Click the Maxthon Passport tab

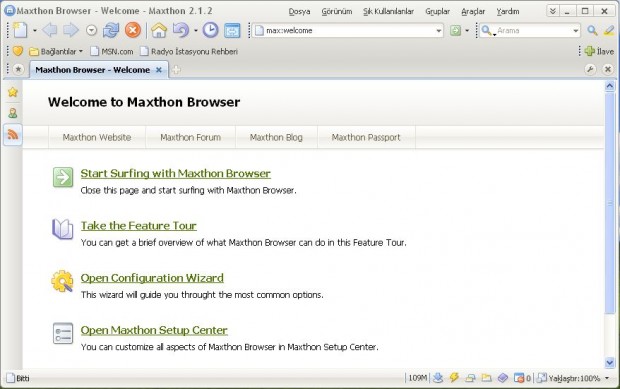pyautogui.click(x=366, y=138)
